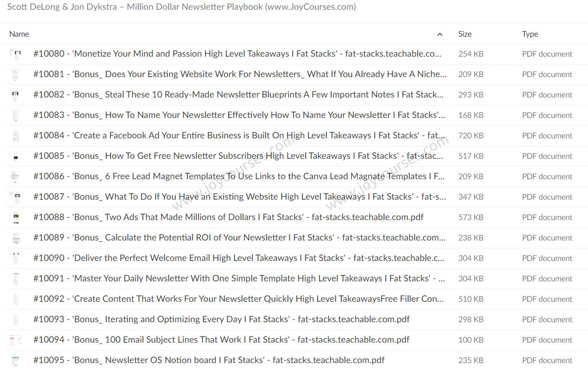
Task: Click the PDF thumbnail icon for file #10092
Action: 15,299
